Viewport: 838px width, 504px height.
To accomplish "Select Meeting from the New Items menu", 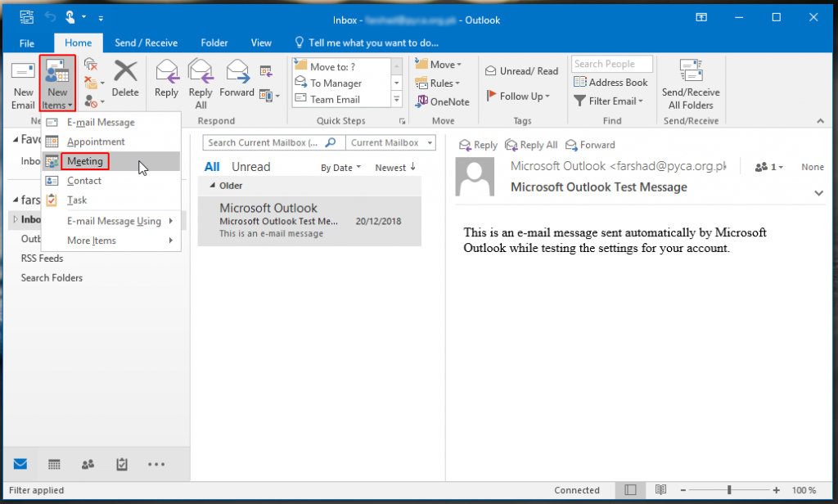I will point(84,161).
